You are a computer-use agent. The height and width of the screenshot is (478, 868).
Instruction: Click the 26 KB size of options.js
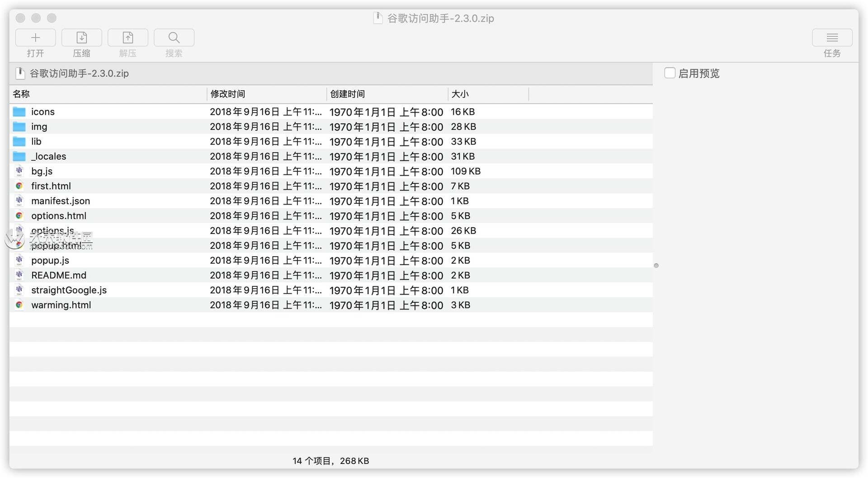pyautogui.click(x=463, y=231)
